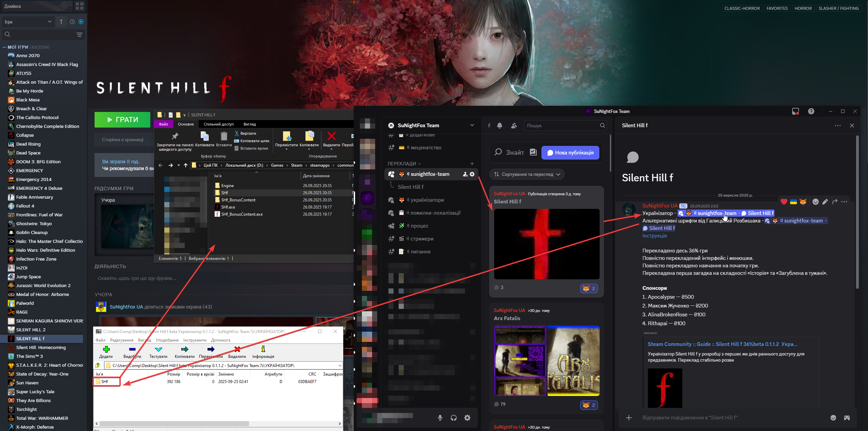Open the Сортування та перегляд dropdown
868x431 pixels.
pos(527,174)
